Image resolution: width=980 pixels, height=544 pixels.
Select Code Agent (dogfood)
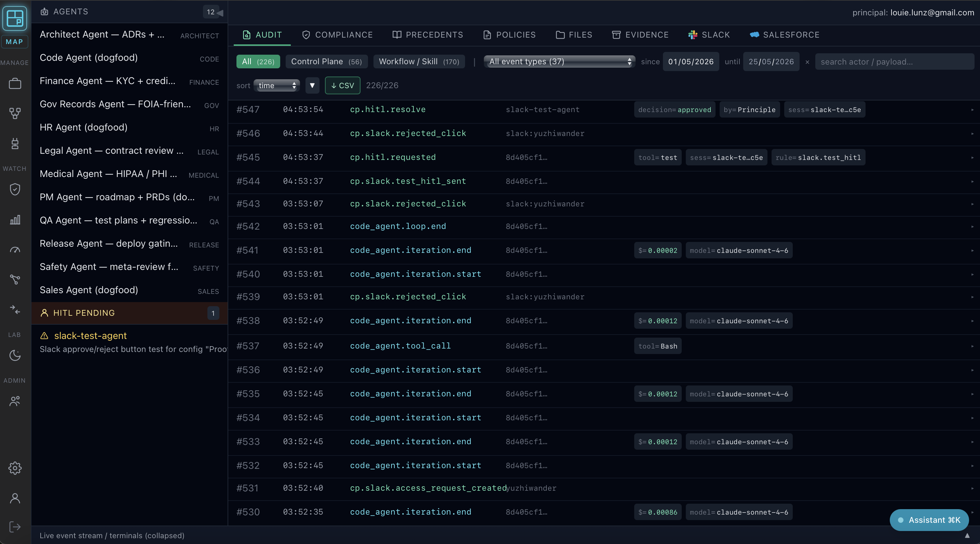coord(130,58)
